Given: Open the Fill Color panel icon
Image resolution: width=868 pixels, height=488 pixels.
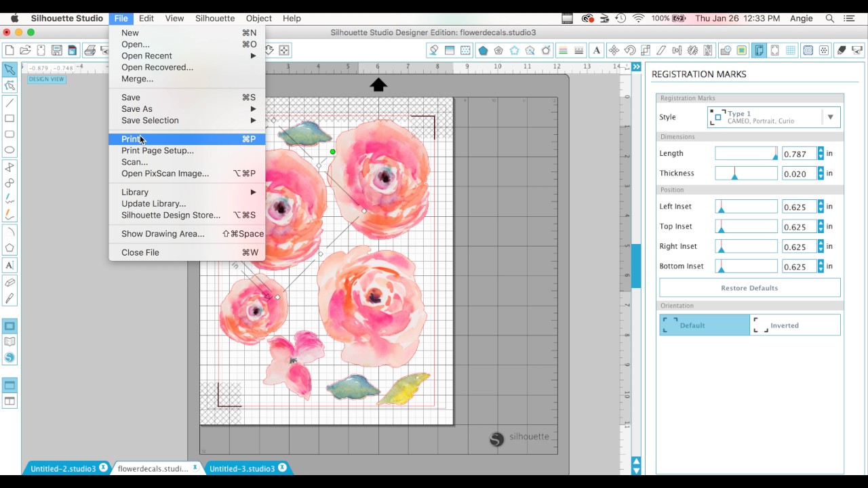Looking at the screenshot, I should pyautogui.click(x=743, y=50).
